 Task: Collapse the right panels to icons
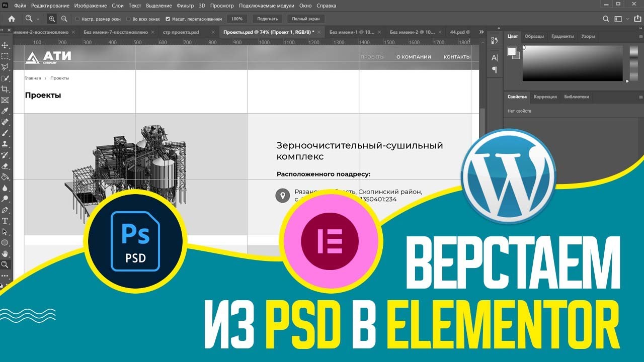[x=640, y=28]
